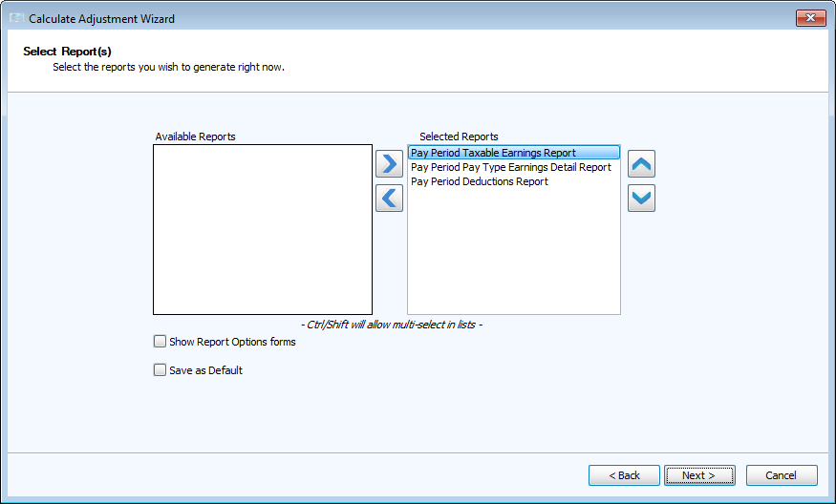This screenshot has width=836, height=504.
Task: Move selected report down with down chevron
Action: click(x=641, y=199)
